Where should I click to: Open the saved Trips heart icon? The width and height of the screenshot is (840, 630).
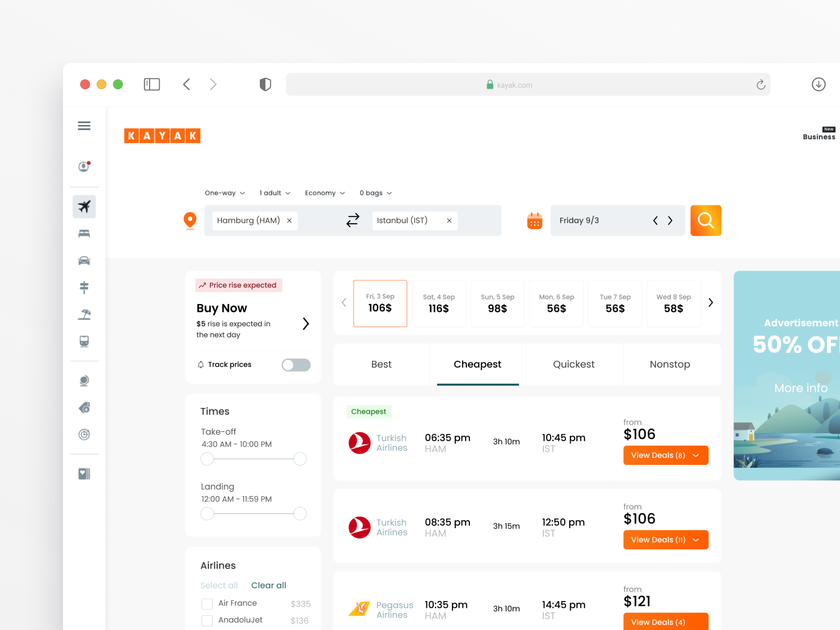84,474
